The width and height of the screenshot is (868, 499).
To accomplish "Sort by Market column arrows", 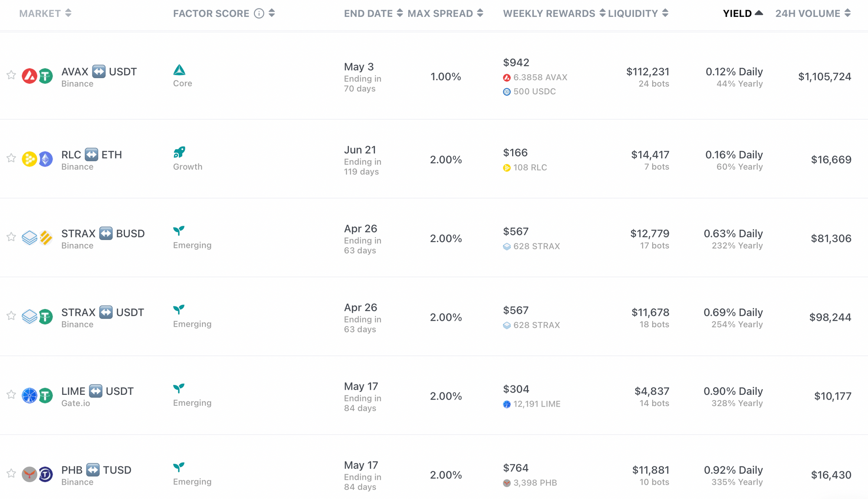I will coord(68,13).
